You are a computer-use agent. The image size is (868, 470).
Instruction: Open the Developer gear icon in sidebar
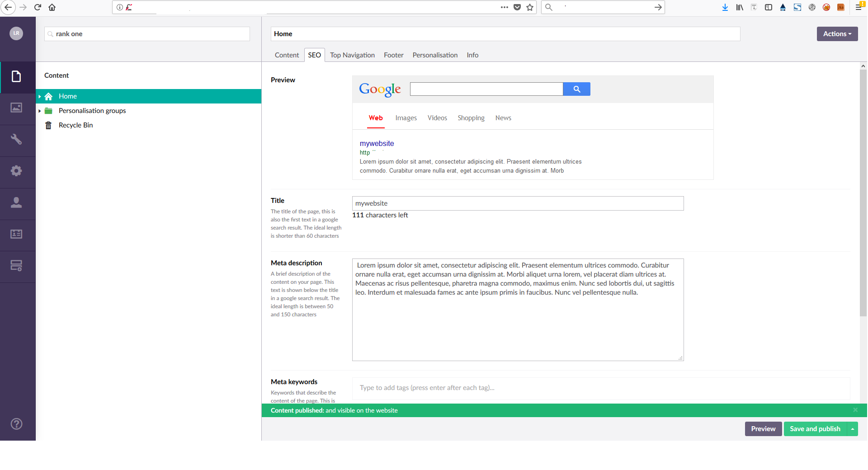16,171
